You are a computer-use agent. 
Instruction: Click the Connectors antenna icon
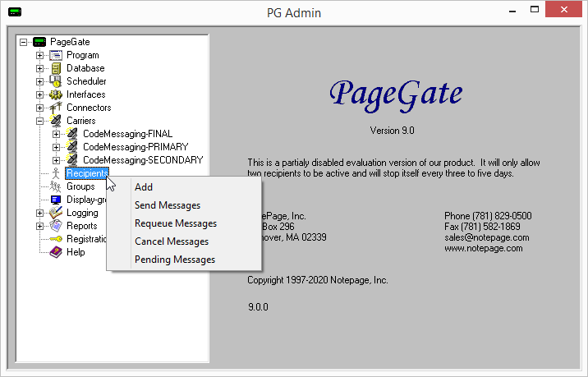point(56,108)
